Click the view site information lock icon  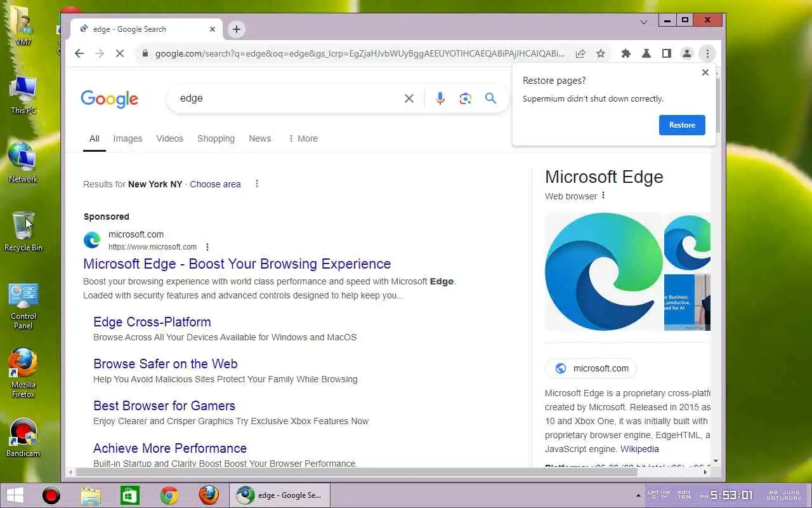point(145,54)
